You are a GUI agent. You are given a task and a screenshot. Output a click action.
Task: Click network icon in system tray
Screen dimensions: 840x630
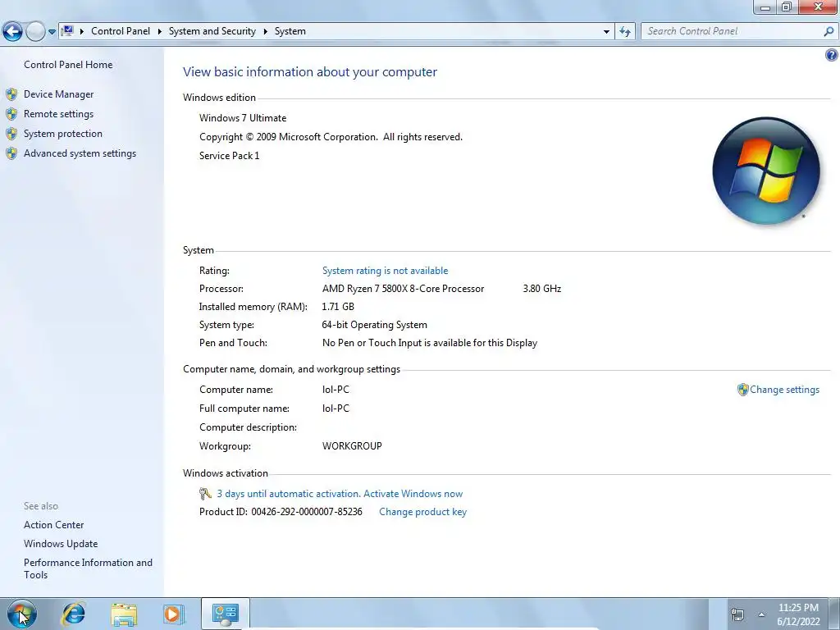737,614
